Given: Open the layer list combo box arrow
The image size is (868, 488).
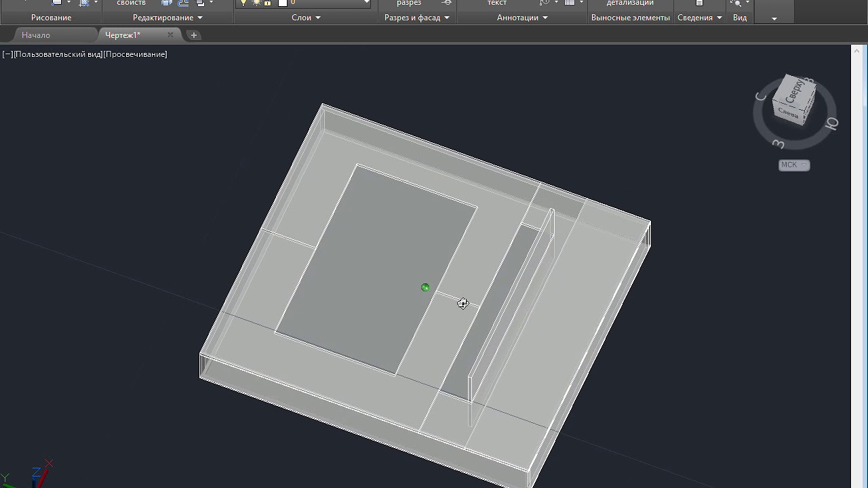Looking at the screenshot, I should tap(367, 3).
